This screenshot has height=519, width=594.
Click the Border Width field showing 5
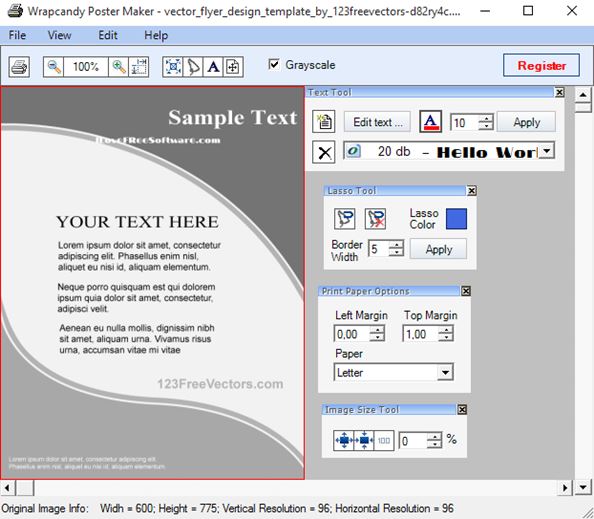(379, 249)
